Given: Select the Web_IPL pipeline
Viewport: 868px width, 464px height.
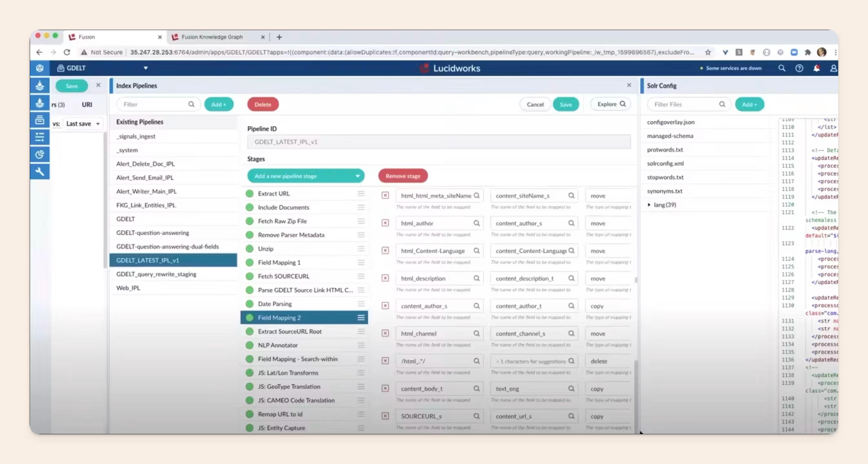Looking at the screenshot, I should click(x=173, y=288).
